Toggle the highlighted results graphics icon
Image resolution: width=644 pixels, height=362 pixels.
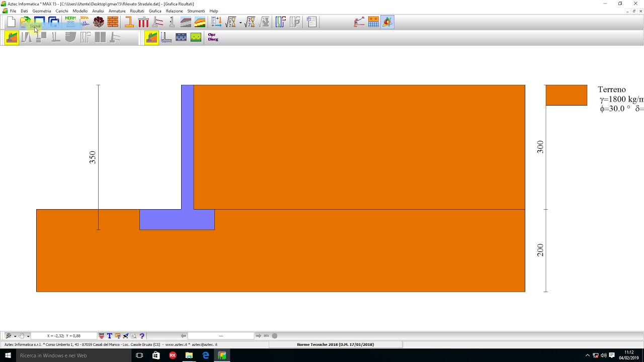pyautogui.click(x=387, y=22)
